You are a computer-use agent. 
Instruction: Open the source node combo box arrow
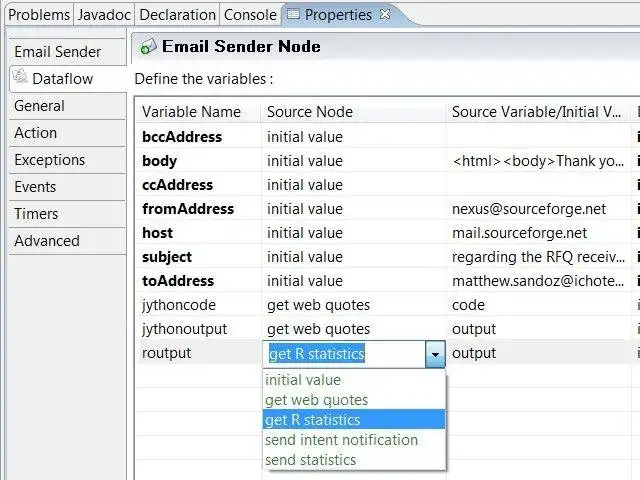[435, 354]
